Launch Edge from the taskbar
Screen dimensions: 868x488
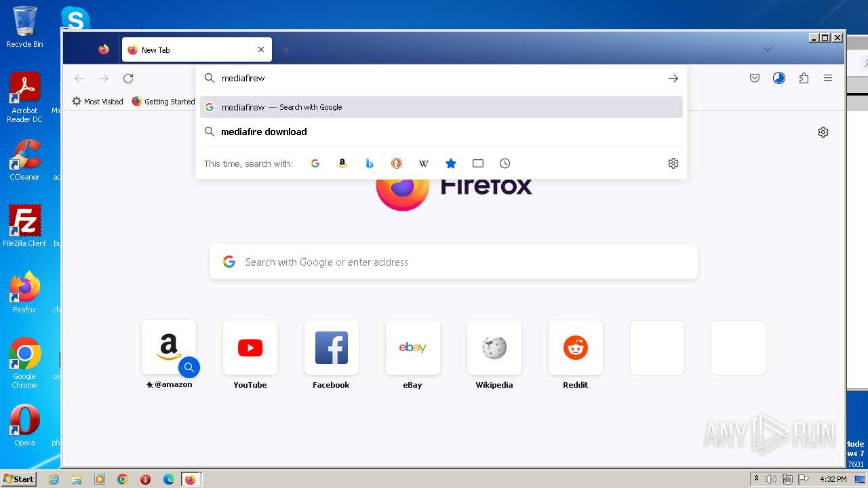[x=169, y=479]
